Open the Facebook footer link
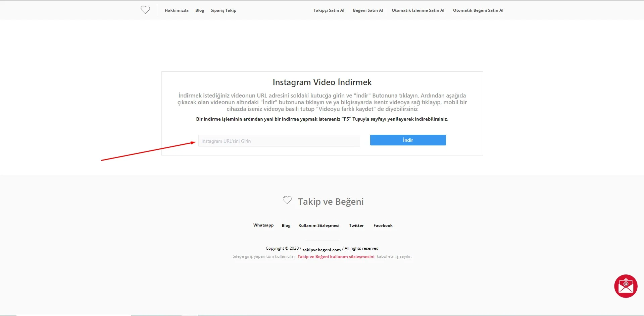 (383, 226)
